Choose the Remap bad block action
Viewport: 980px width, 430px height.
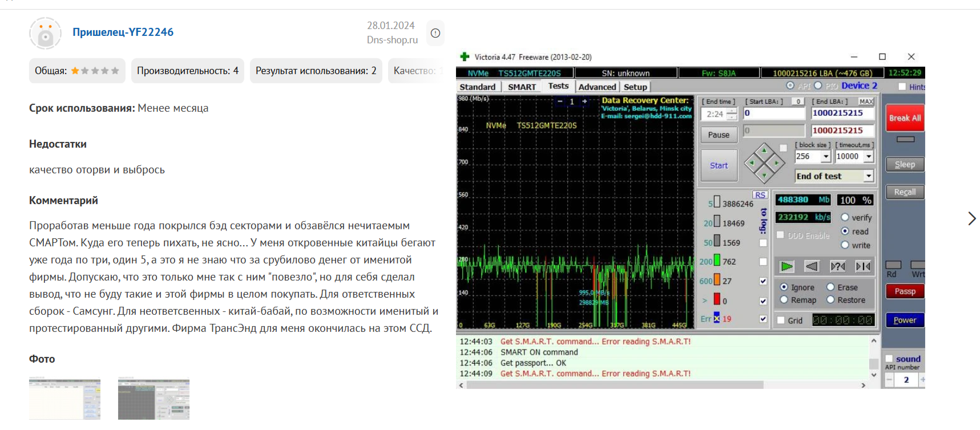click(x=784, y=300)
